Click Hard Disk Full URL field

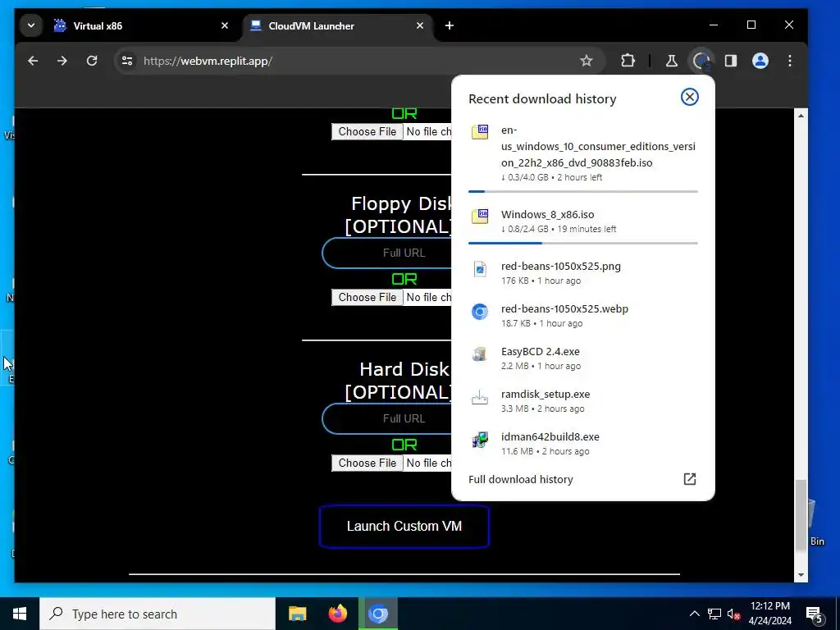tap(387, 418)
